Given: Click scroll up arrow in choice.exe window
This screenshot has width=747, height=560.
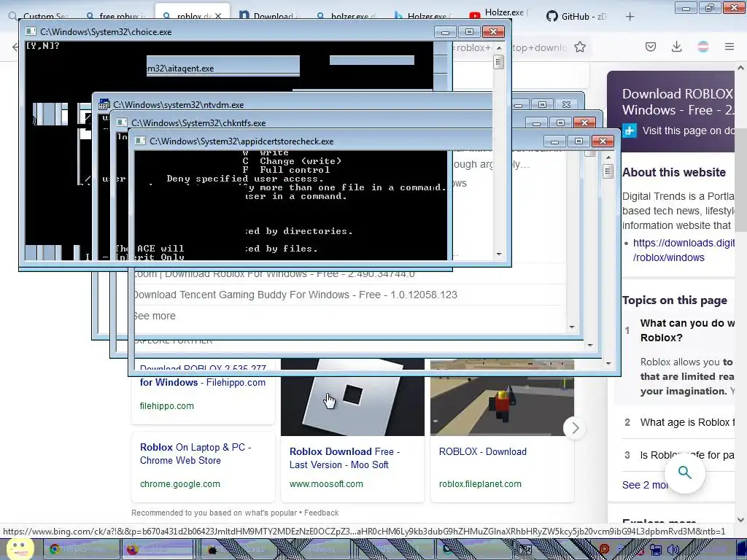Looking at the screenshot, I should (499, 47).
